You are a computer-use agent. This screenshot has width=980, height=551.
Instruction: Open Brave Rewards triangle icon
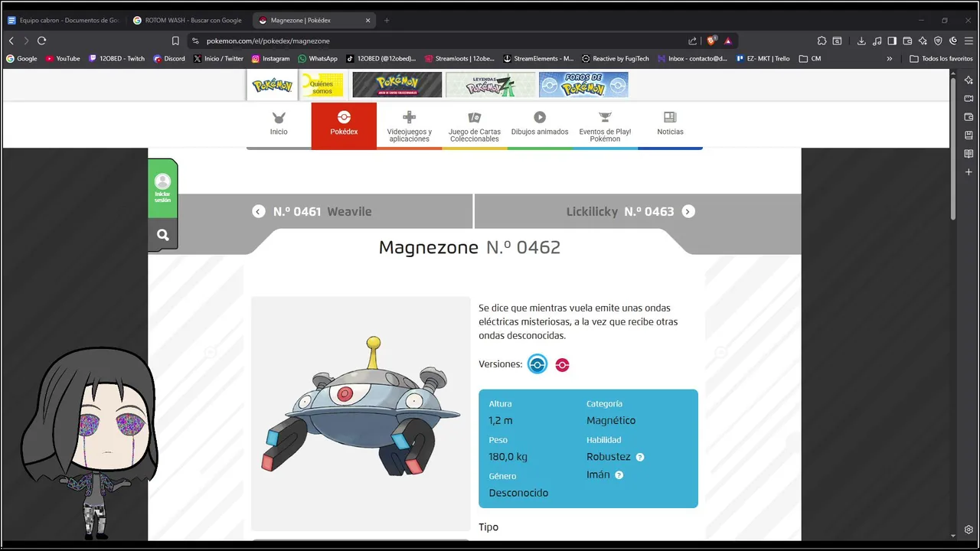tap(728, 41)
